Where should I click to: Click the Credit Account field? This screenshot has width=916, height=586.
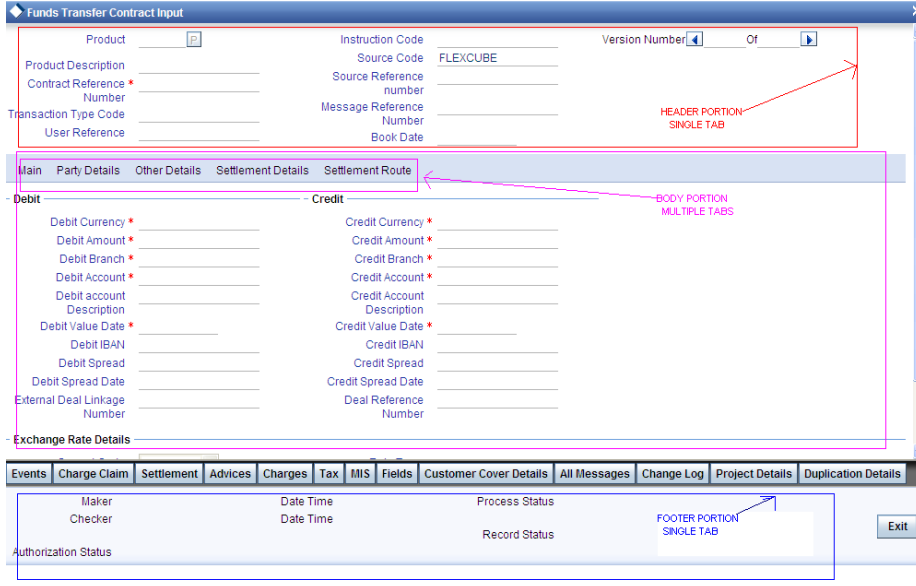point(498,278)
